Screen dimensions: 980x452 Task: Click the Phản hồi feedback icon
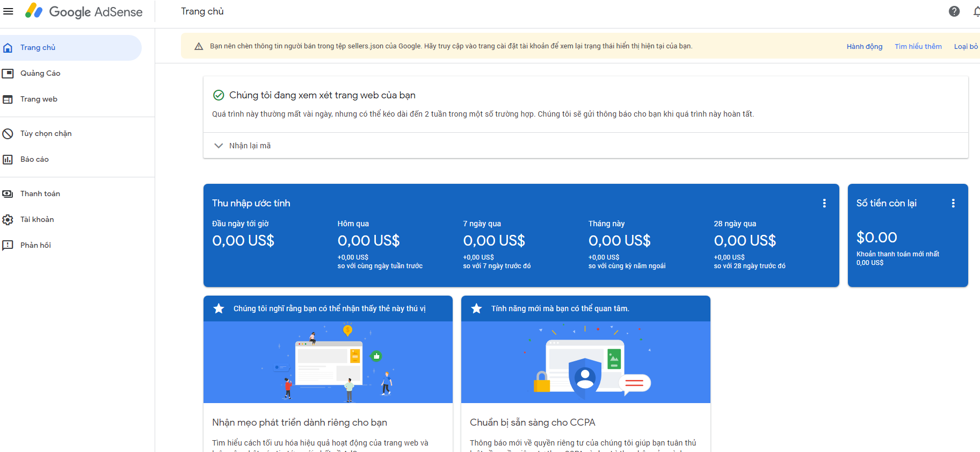point(8,246)
